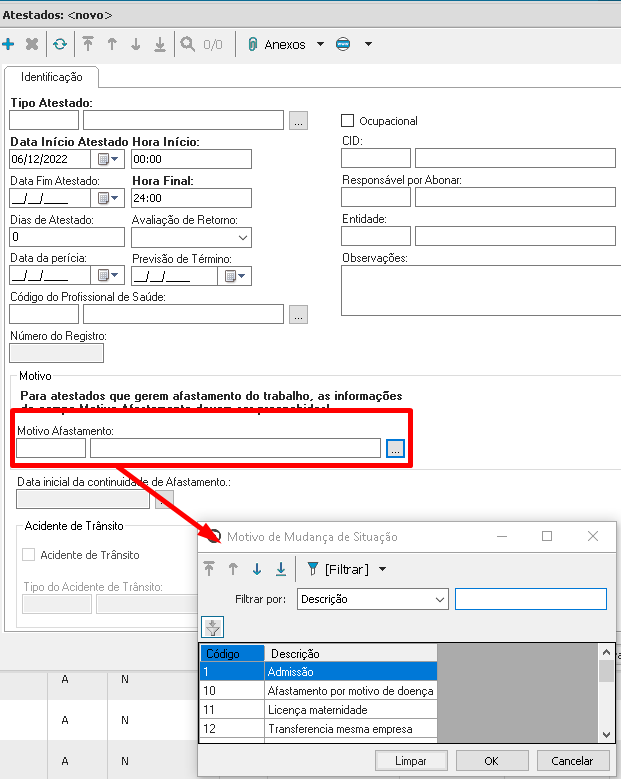Image resolution: width=621 pixels, height=779 pixels.
Task: Go to last record in Atestados toolbar
Action: 159,44
